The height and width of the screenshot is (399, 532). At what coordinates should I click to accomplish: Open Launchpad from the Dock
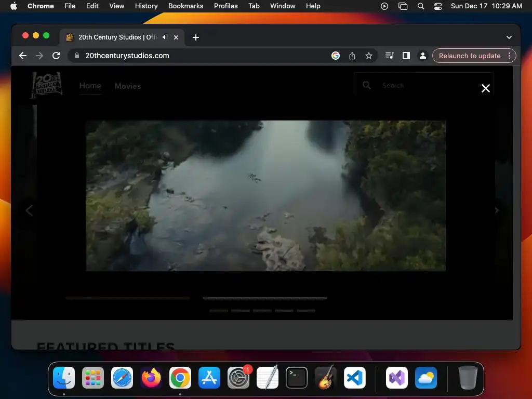(x=93, y=378)
